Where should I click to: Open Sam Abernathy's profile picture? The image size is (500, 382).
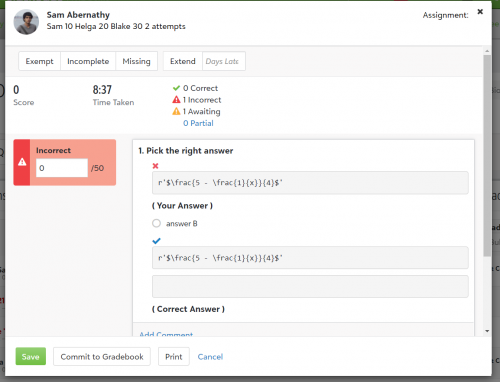(26, 22)
